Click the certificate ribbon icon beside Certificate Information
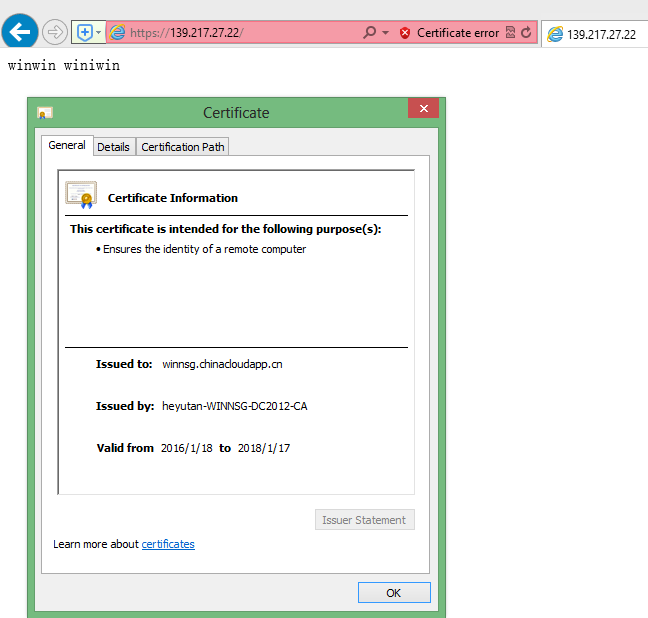The image size is (648, 618). pos(81,195)
